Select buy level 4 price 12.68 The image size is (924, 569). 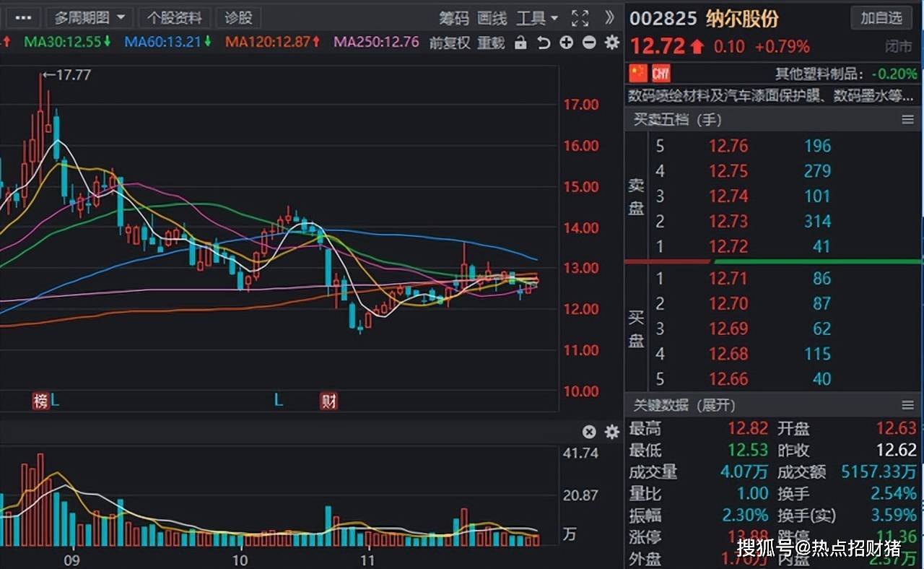(x=728, y=354)
